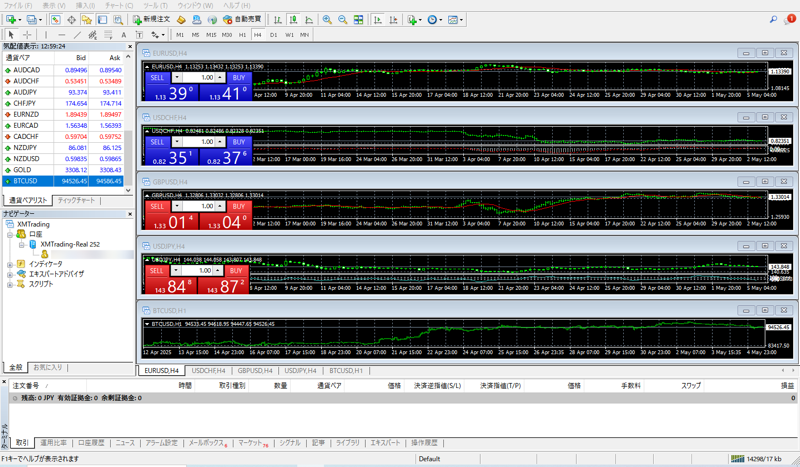The width and height of the screenshot is (800, 467).
Task: Open the メールボックス terminal tab
Action: [x=208, y=443]
